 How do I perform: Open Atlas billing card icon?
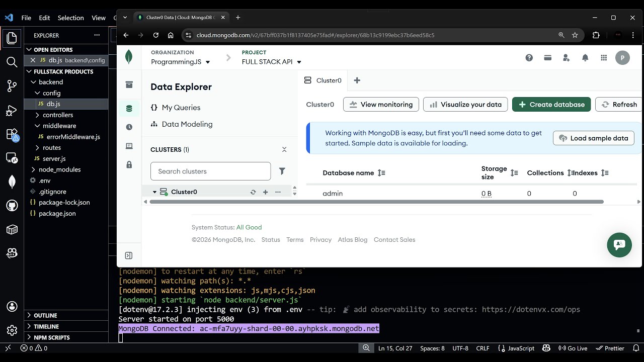click(547, 58)
